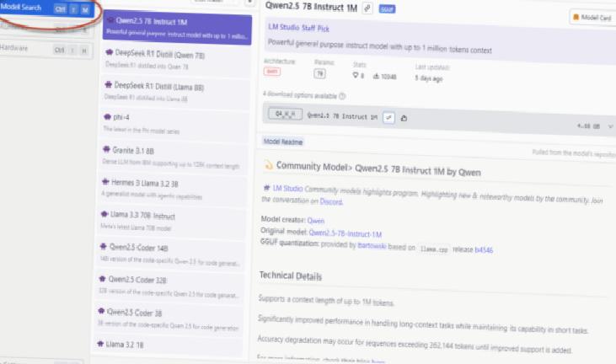The width and height of the screenshot is (616, 364).
Task: Expand the download option row chevron
Action: [610, 126]
